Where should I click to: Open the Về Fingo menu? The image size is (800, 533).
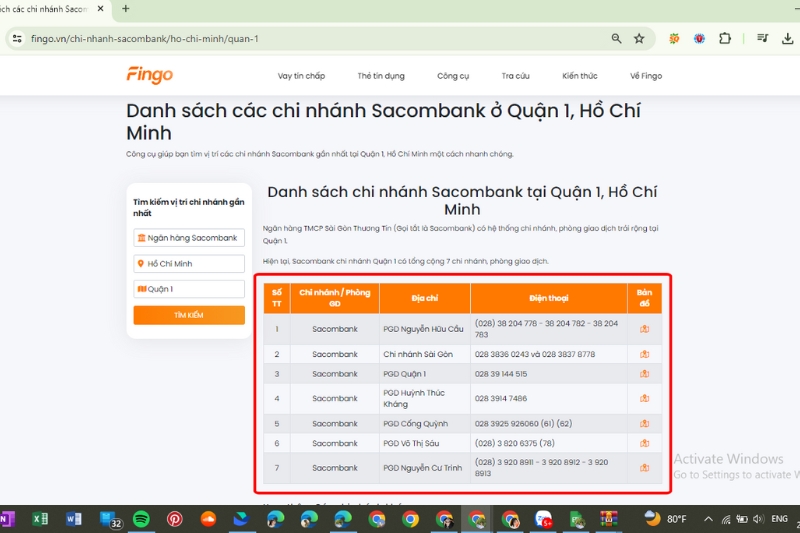(645, 76)
